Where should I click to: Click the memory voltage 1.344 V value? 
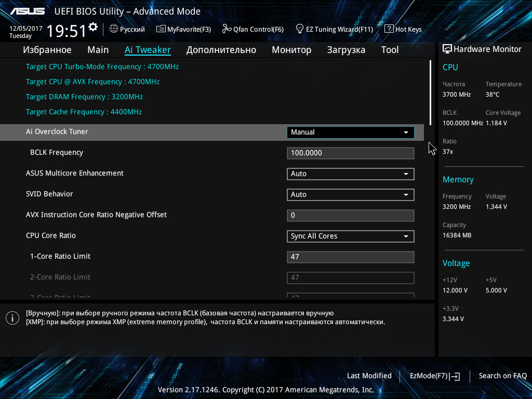496,207
